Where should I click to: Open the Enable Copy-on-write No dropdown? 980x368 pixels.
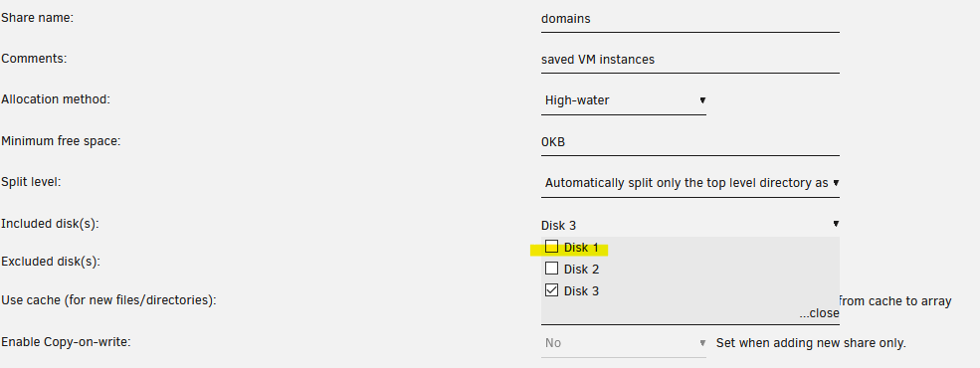[x=624, y=343]
